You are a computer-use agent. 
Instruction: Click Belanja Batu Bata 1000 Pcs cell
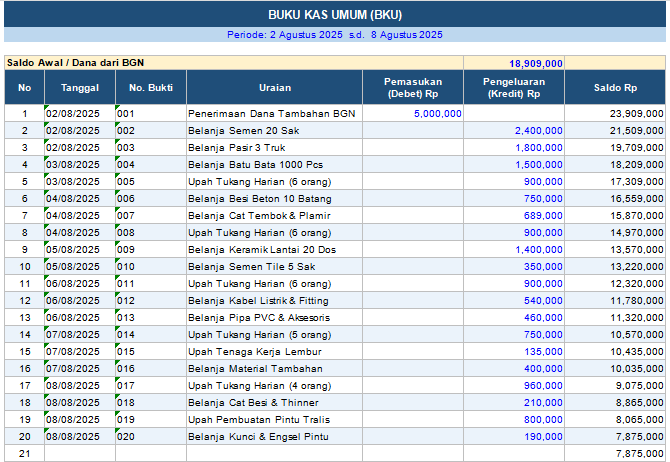274,165
